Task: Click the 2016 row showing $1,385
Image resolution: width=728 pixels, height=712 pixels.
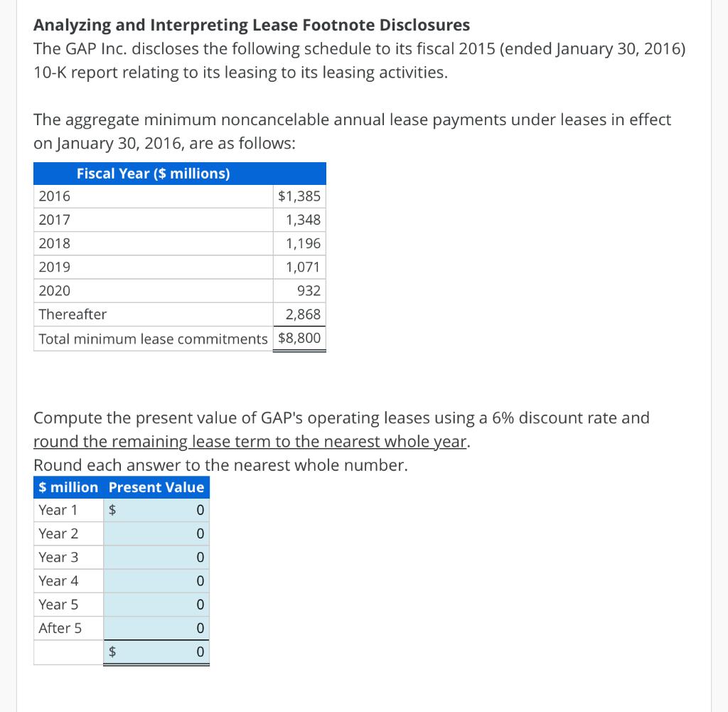Action: point(178,196)
